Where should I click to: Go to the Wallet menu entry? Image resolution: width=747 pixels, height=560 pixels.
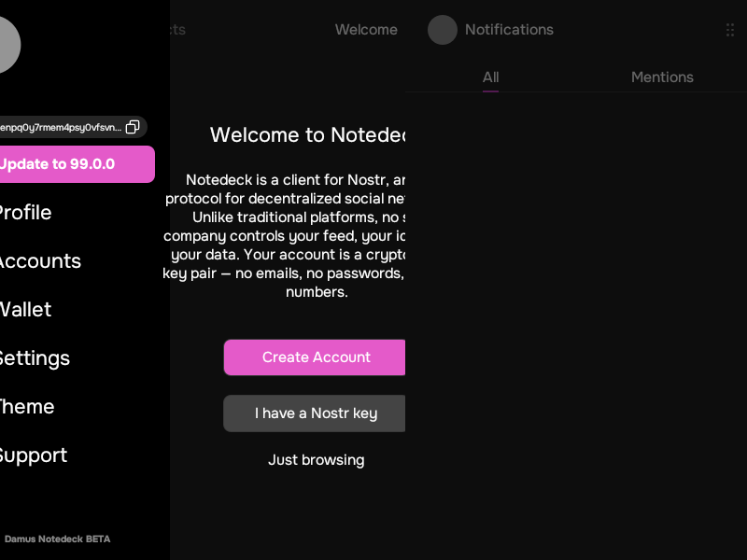click(x=24, y=310)
